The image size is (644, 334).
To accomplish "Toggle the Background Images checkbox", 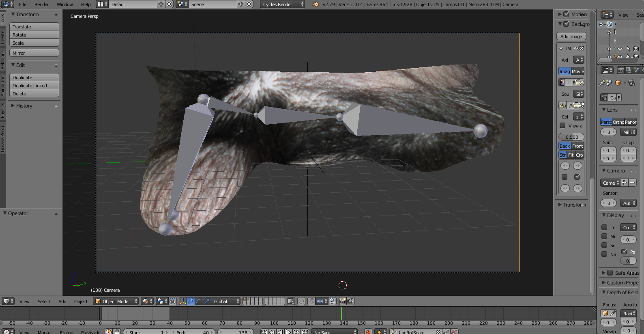I will tap(567, 24).
